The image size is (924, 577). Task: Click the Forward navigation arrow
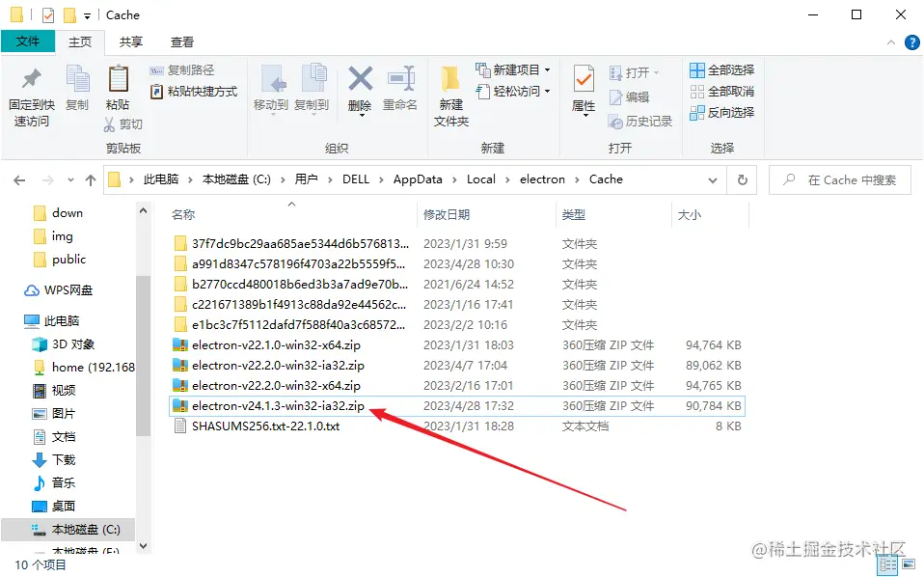[48, 180]
